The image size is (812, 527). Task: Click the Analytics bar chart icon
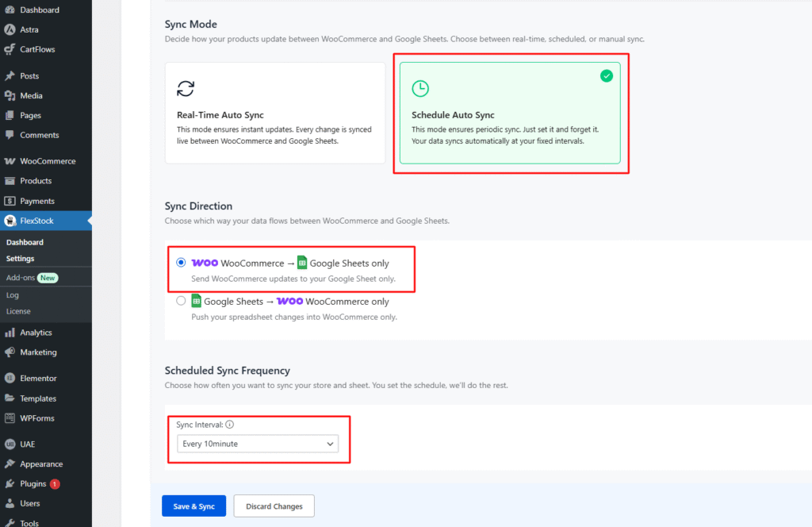pyautogui.click(x=10, y=333)
